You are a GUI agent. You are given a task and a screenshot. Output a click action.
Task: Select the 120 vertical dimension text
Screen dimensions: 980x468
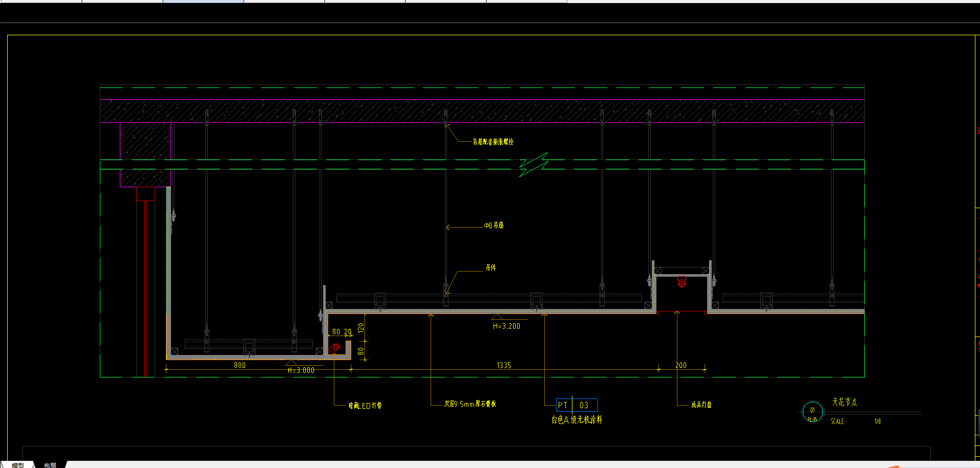point(361,328)
